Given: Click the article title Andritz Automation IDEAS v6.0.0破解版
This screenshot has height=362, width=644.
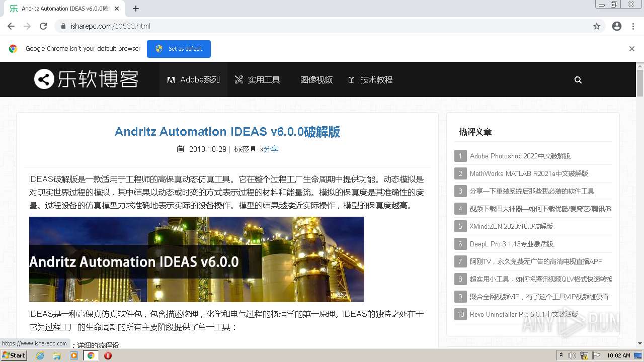Looking at the screenshot, I should coord(227,132).
